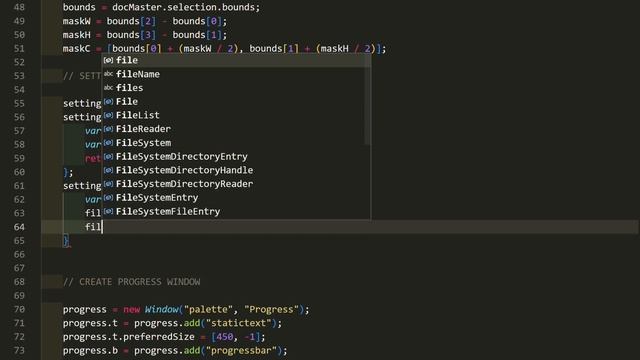640x360 pixels.
Task: Click 'preferredSize' on line 72
Action: click(159, 337)
